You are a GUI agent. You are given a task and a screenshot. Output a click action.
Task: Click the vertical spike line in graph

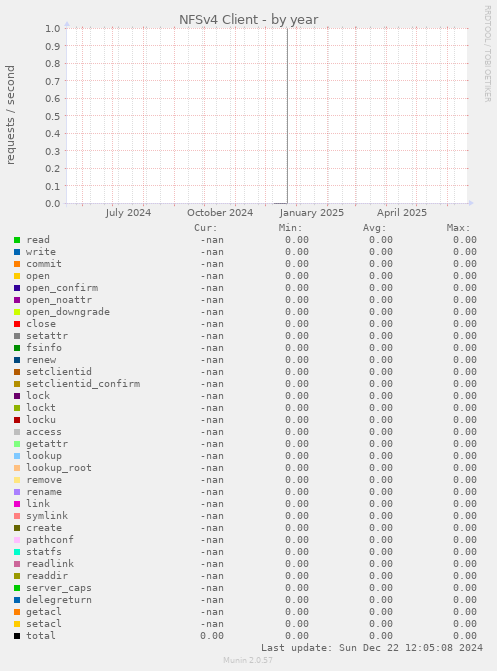click(x=287, y=116)
